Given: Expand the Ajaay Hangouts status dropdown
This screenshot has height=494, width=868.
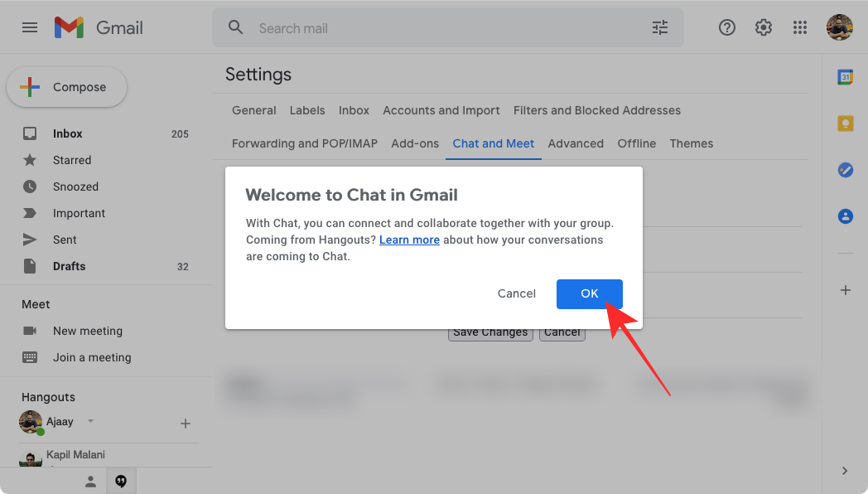Looking at the screenshot, I should coord(91,421).
